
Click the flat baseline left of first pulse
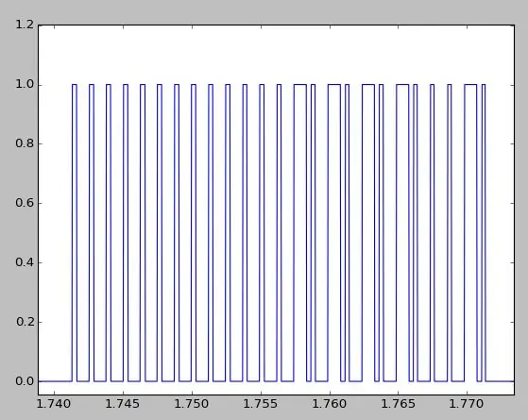coord(55,381)
